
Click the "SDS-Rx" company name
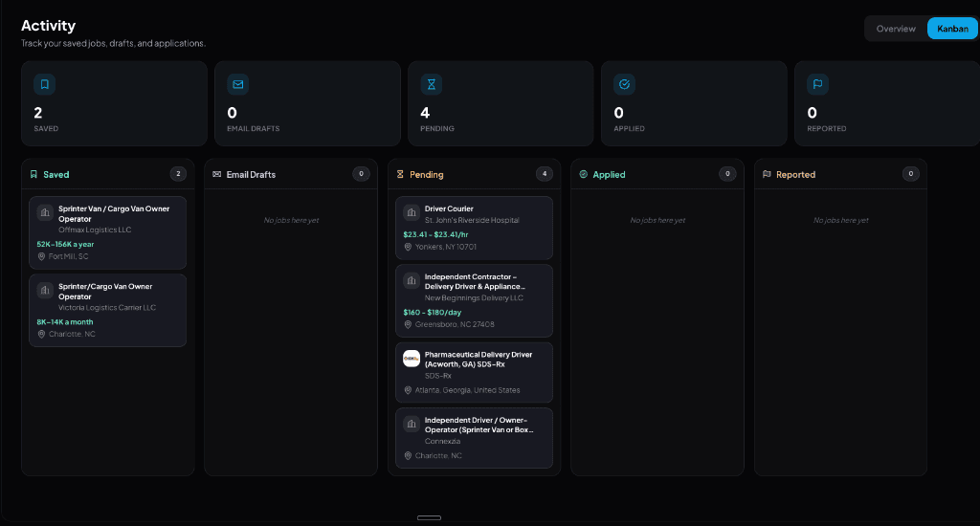[437, 376]
